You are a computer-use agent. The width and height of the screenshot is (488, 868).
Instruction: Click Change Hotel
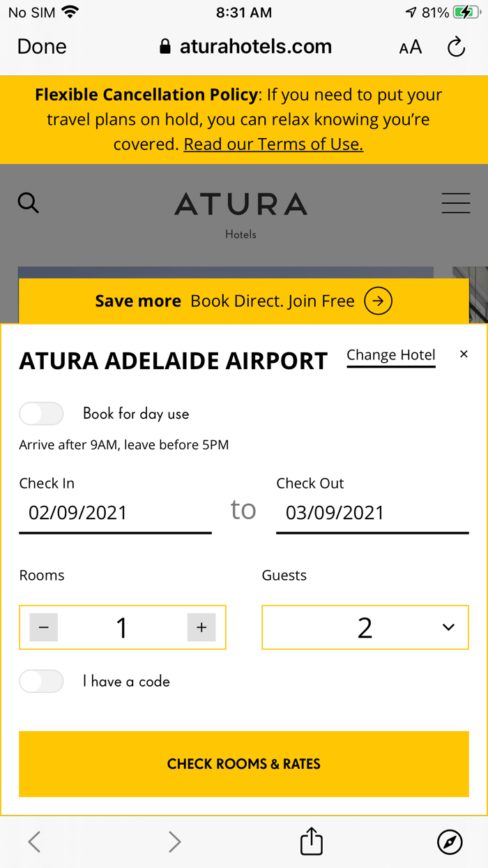[390, 355]
